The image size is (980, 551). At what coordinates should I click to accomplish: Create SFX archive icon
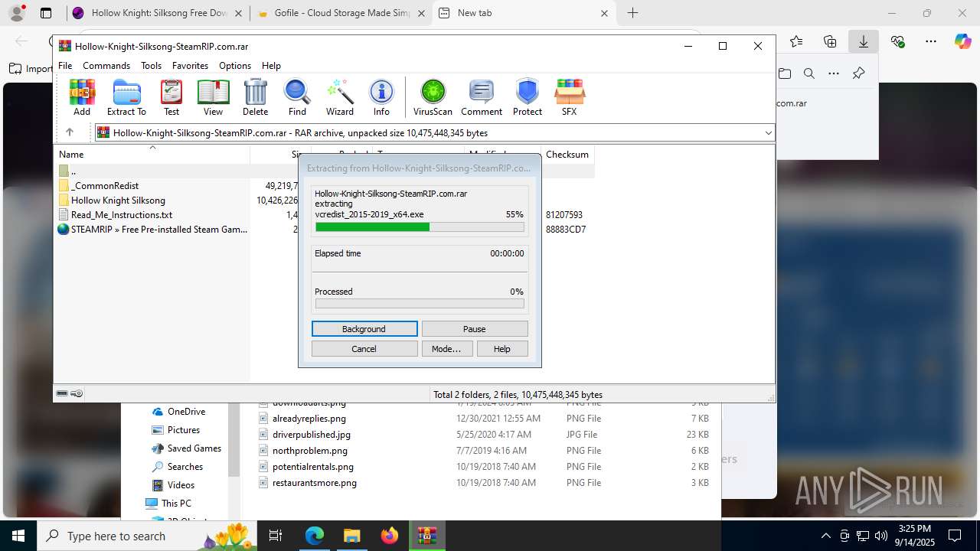(569, 97)
